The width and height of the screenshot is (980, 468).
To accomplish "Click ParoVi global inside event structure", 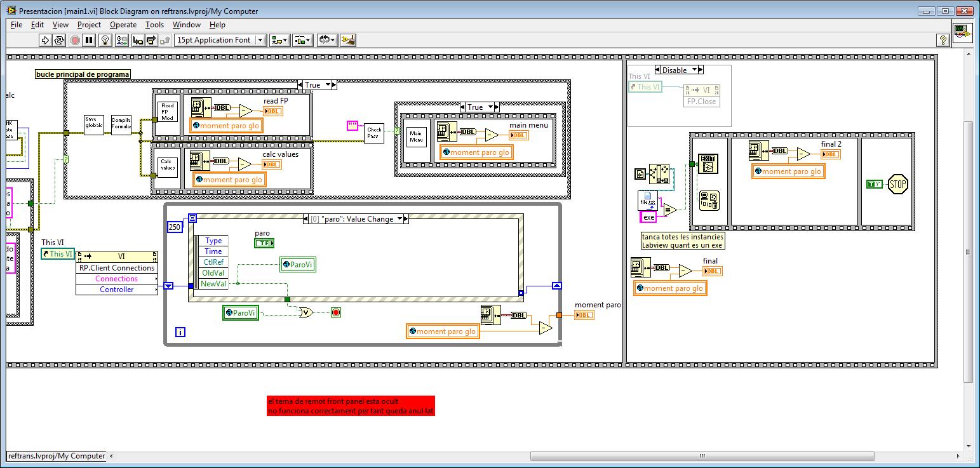I will point(298,265).
